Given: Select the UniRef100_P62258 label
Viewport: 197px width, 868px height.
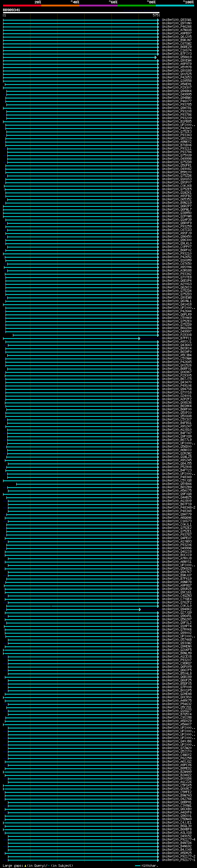Looking at the screenshot, I should click(177, 758).
